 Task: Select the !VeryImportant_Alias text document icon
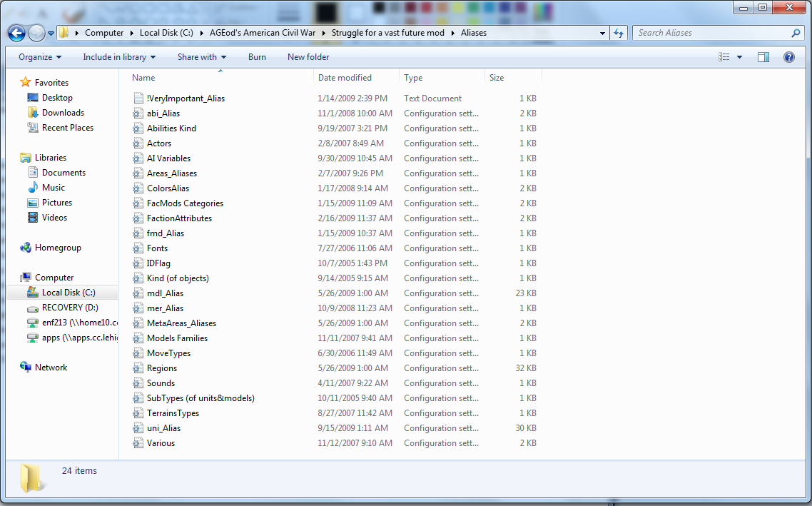click(138, 98)
